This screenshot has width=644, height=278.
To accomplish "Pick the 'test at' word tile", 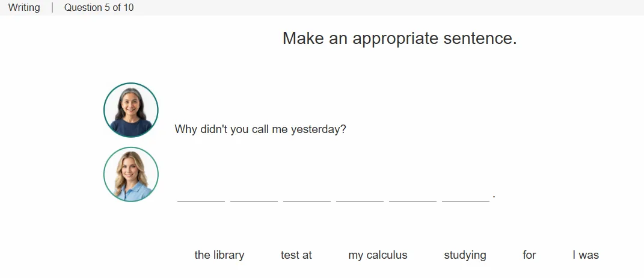I will [296, 255].
